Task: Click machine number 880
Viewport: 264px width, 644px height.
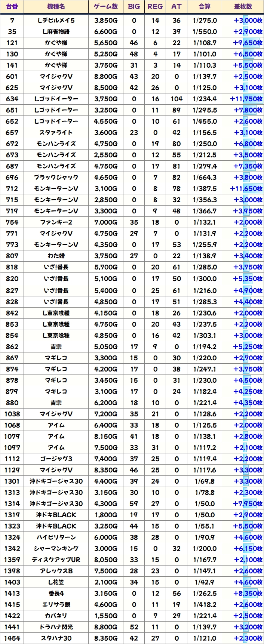Action: (12, 403)
